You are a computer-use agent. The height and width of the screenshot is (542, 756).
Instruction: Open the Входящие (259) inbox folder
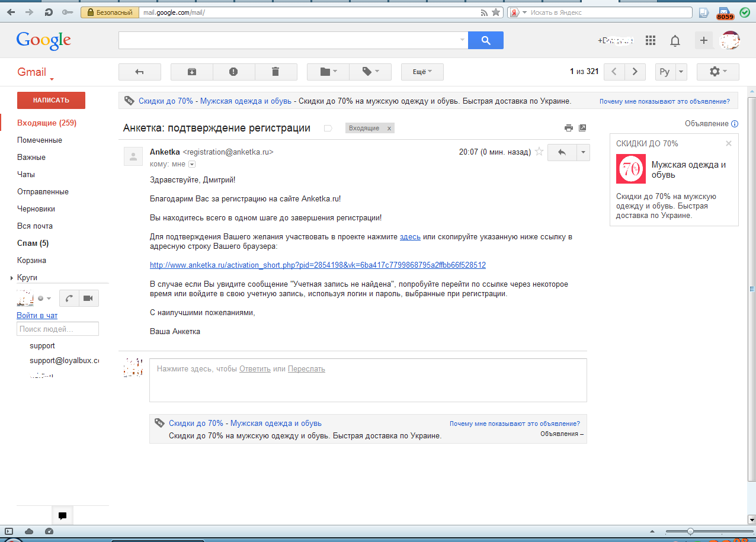(x=47, y=123)
